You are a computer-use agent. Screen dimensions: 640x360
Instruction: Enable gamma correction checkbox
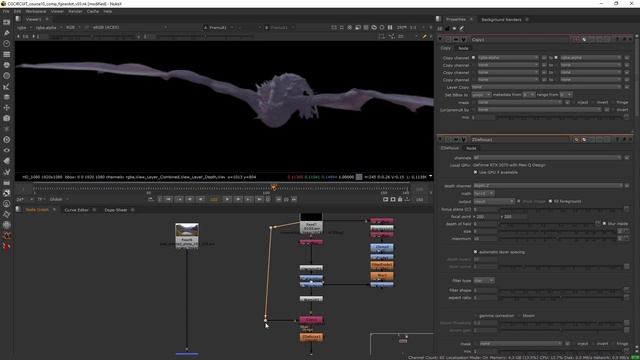[x=475, y=316]
